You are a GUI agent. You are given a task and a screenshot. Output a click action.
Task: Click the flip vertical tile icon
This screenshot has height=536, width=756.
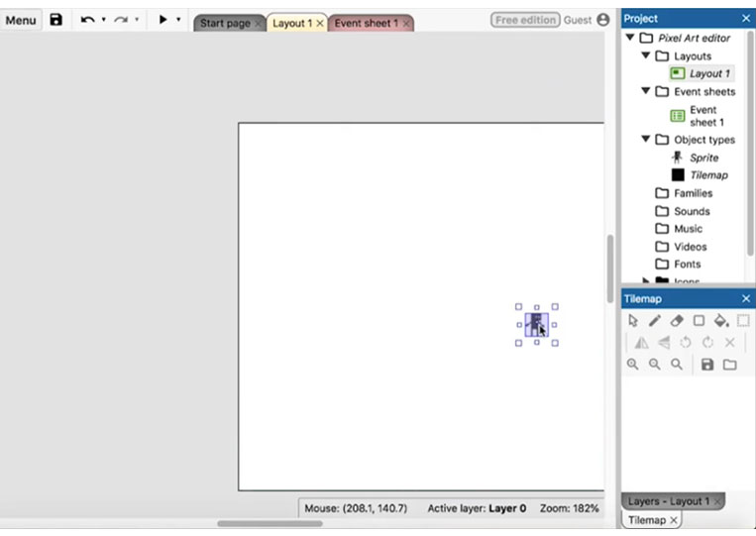click(664, 343)
